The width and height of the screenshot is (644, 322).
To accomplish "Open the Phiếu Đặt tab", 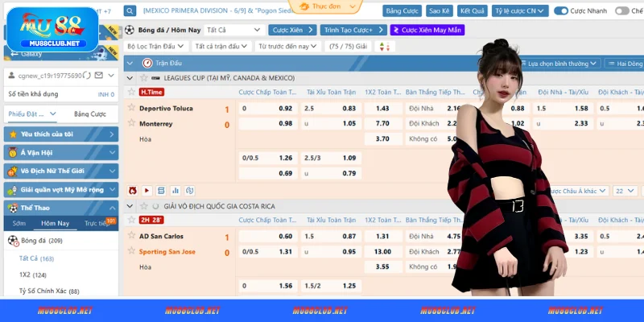I will tap(32, 114).
